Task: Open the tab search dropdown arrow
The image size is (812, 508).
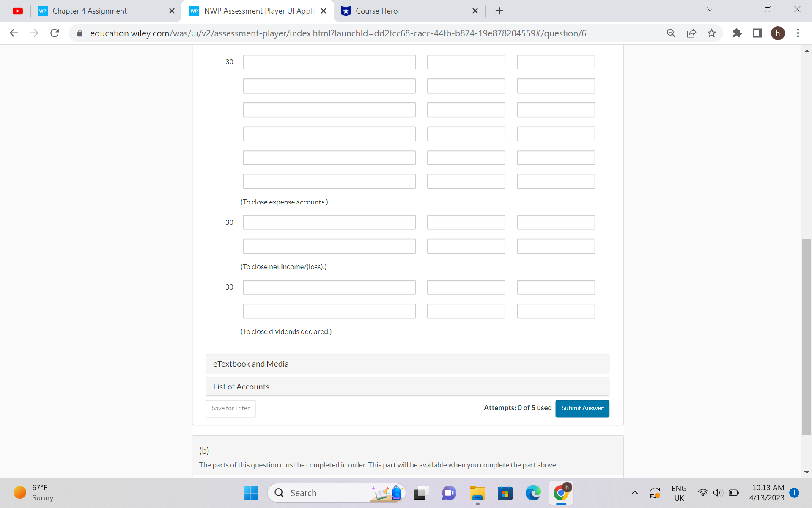Action: click(x=710, y=9)
